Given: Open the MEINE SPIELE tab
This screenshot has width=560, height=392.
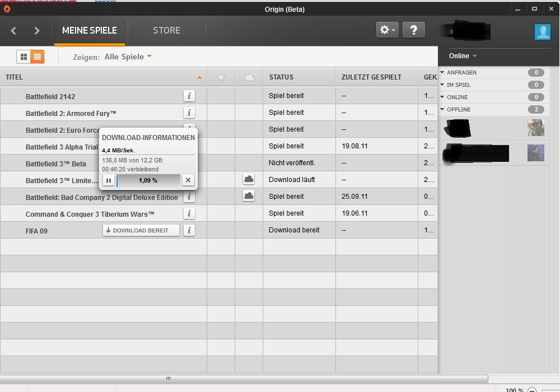Looking at the screenshot, I should coord(90,31).
